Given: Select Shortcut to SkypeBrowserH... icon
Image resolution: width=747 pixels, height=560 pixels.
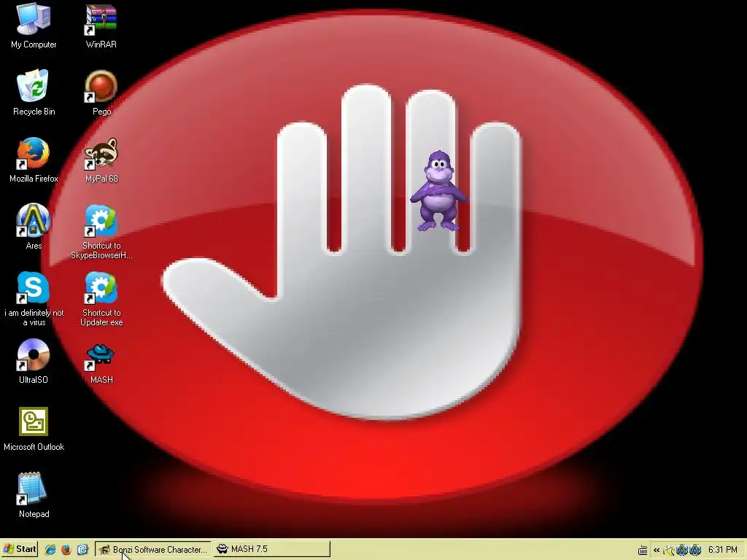Looking at the screenshot, I should [x=101, y=232].
